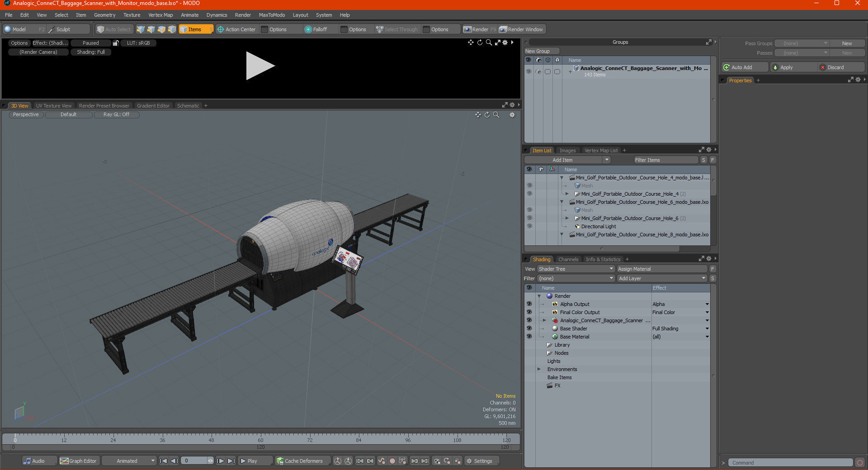The height and width of the screenshot is (470, 868).
Task: Activate Items selection mode
Action: [196, 29]
